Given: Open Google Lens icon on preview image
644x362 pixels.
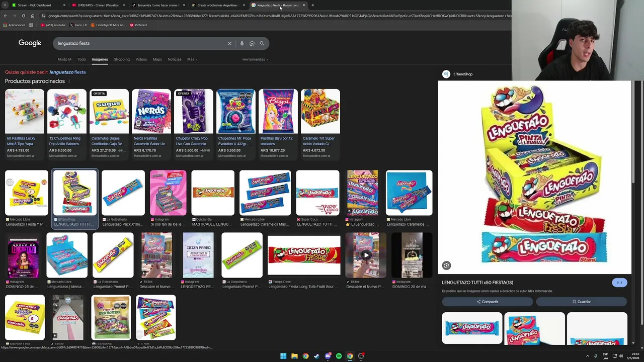Looking at the screenshot, I should [x=446, y=265].
